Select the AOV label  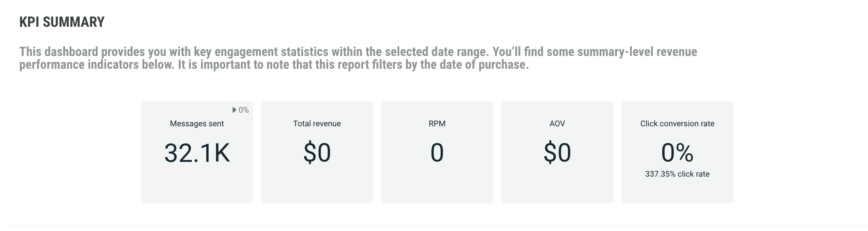click(x=557, y=123)
